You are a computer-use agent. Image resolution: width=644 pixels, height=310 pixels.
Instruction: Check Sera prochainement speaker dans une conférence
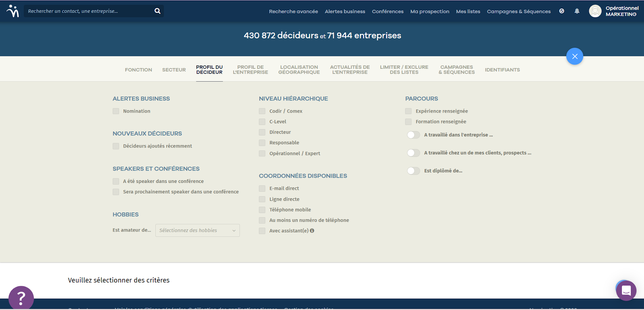pyautogui.click(x=116, y=192)
